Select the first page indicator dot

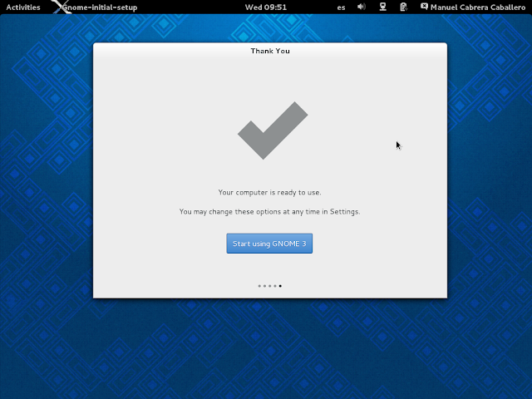coord(259,286)
